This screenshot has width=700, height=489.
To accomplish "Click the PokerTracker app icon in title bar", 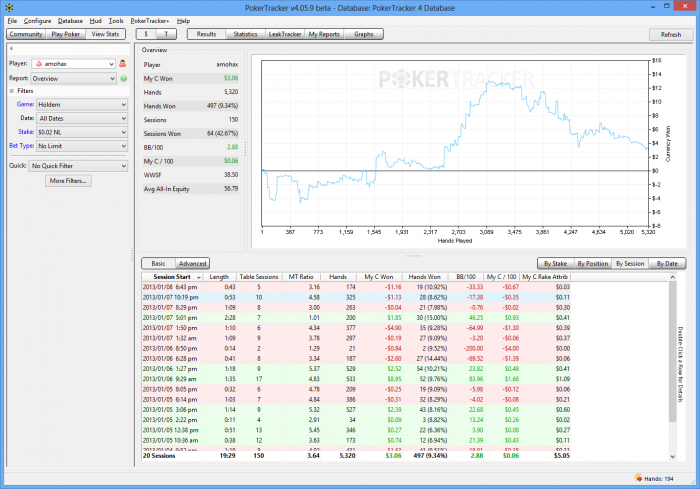I will point(9,8).
